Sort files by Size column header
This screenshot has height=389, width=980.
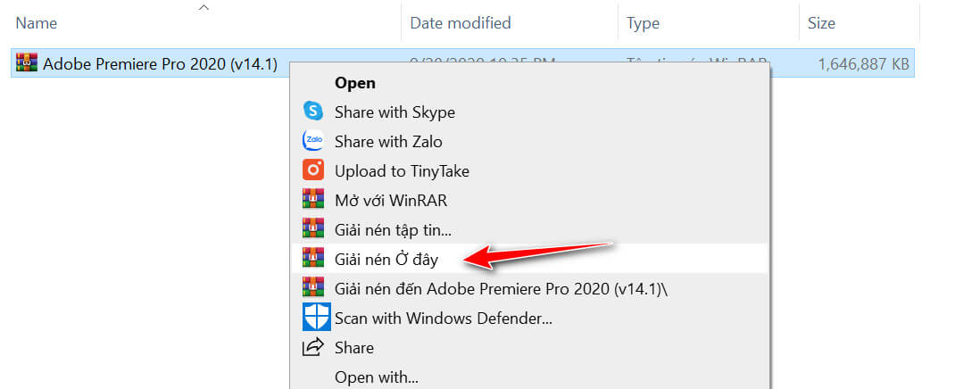coord(821,22)
